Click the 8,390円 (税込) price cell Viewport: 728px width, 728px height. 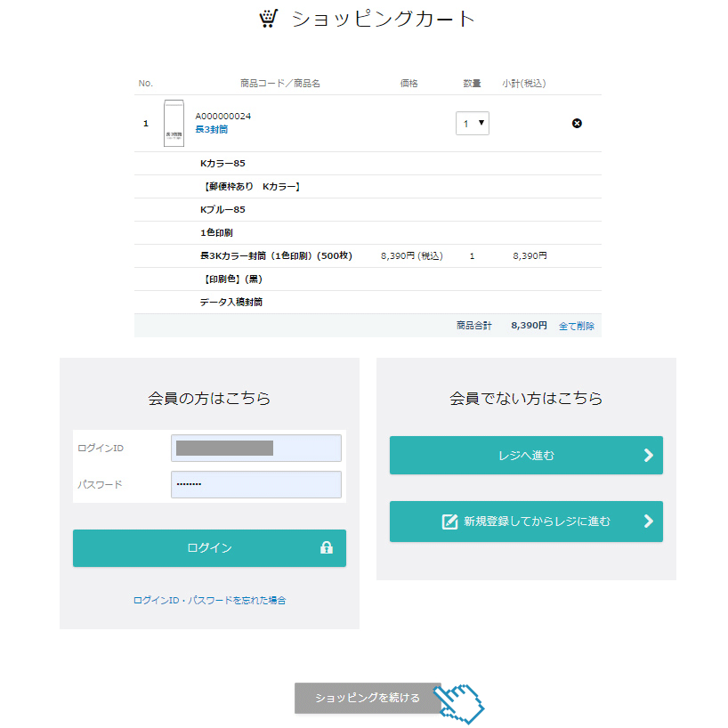tap(412, 255)
